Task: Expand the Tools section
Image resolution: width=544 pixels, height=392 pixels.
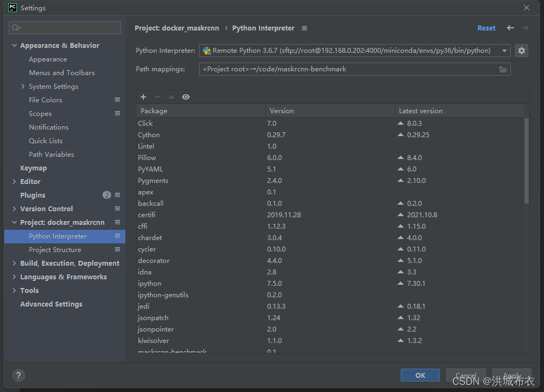Action: (14, 290)
